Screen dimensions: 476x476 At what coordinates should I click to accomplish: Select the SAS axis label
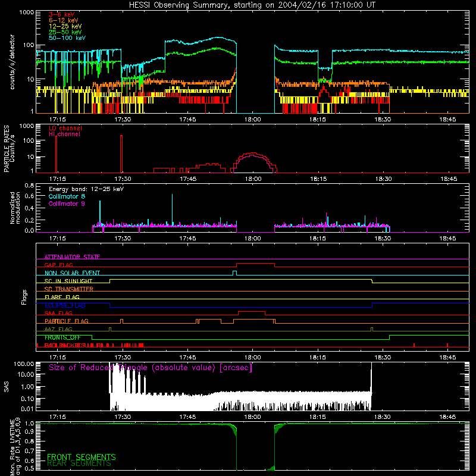7,387
